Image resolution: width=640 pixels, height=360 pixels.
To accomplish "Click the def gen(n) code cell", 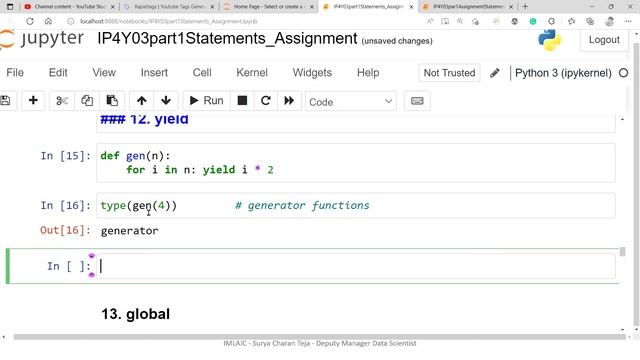I will (356, 163).
